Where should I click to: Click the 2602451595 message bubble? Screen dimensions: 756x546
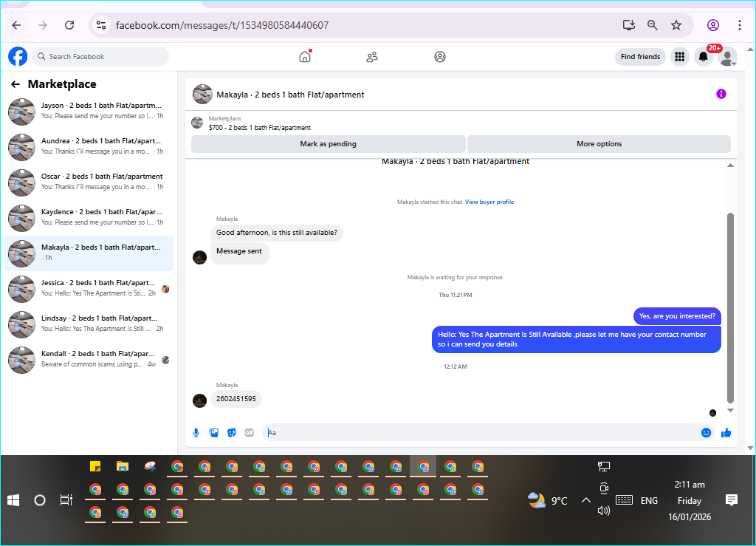point(236,399)
